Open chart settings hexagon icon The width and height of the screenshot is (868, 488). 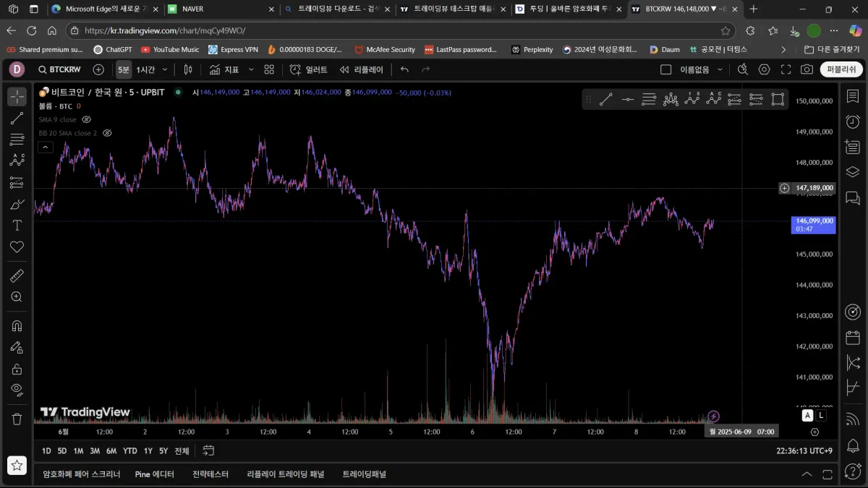click(765, 69)
